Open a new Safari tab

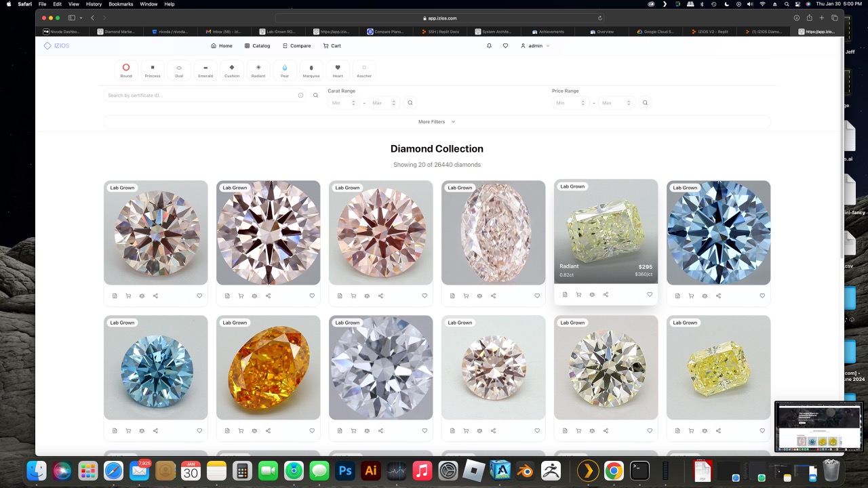pos(822,18)
